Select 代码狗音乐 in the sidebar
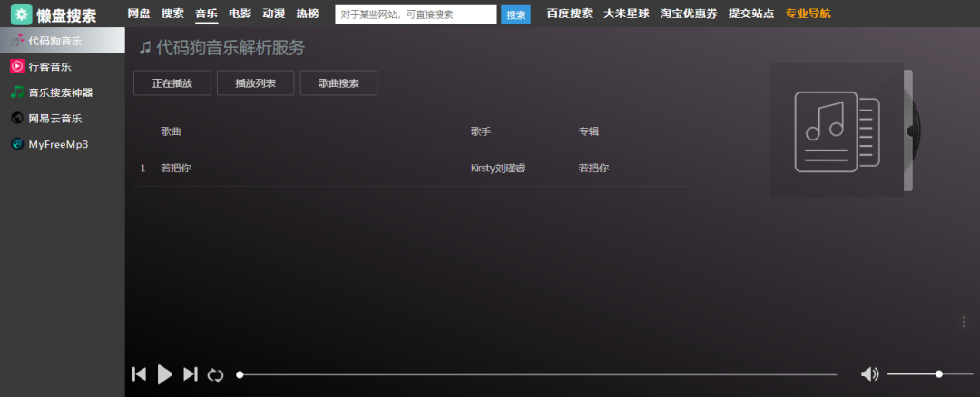The image size is (980, 397). click(63, 41)
